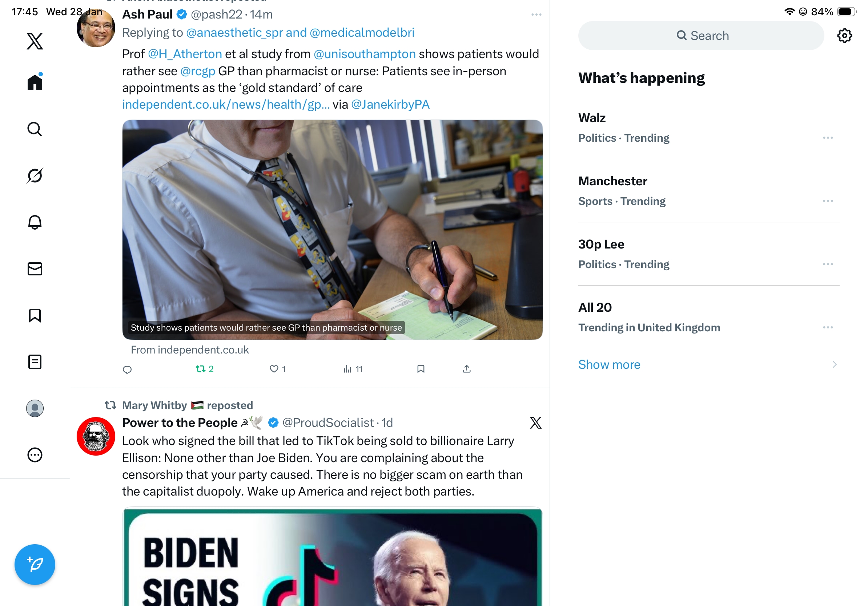
Task: Open trends settings gear icon
Action: click(x=844, y=36)
